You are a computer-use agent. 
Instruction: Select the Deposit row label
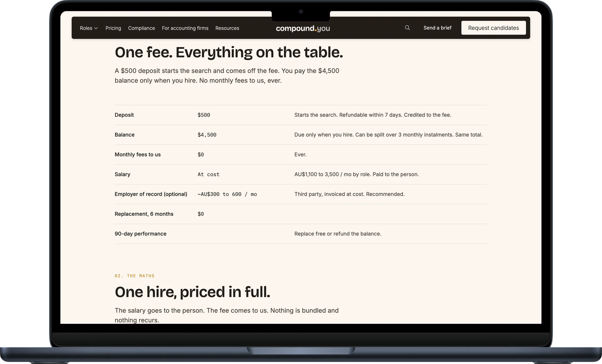(x=124, y=115)
